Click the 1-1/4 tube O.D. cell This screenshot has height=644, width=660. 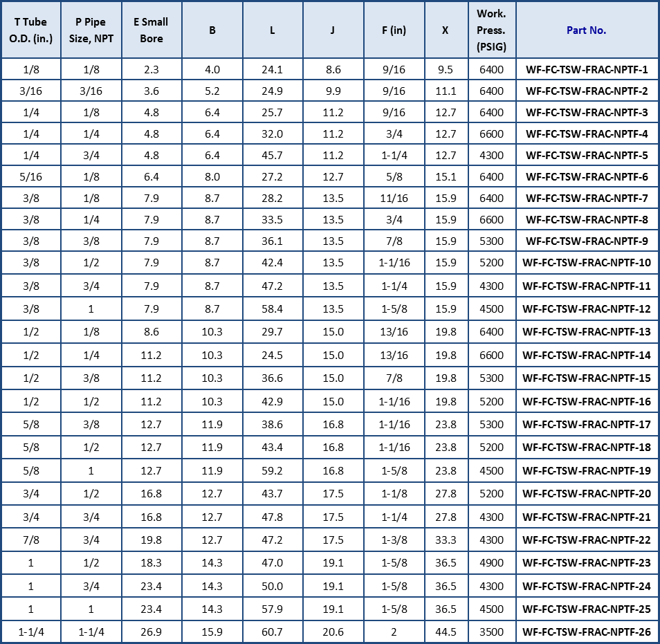pos(30,632)
